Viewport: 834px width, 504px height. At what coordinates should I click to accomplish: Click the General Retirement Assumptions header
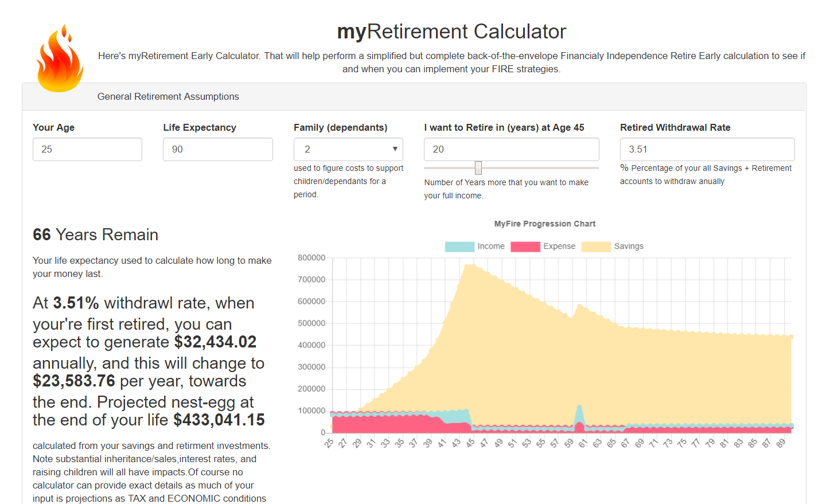tap(167, 96)
